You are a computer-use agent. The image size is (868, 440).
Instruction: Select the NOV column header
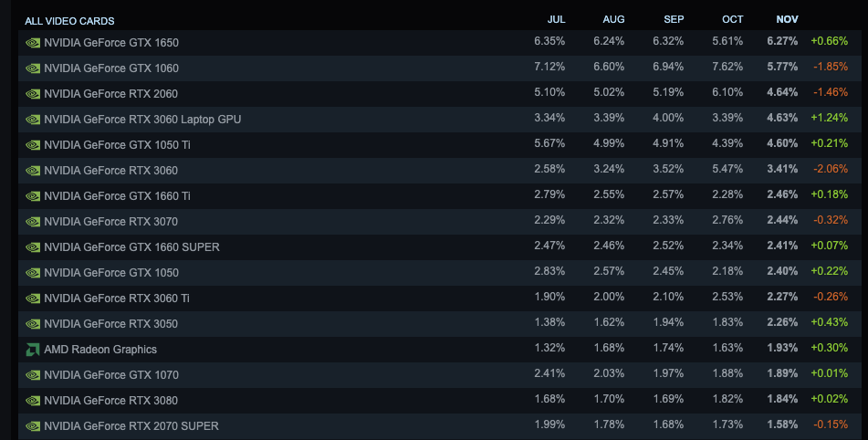pos(786,19)
